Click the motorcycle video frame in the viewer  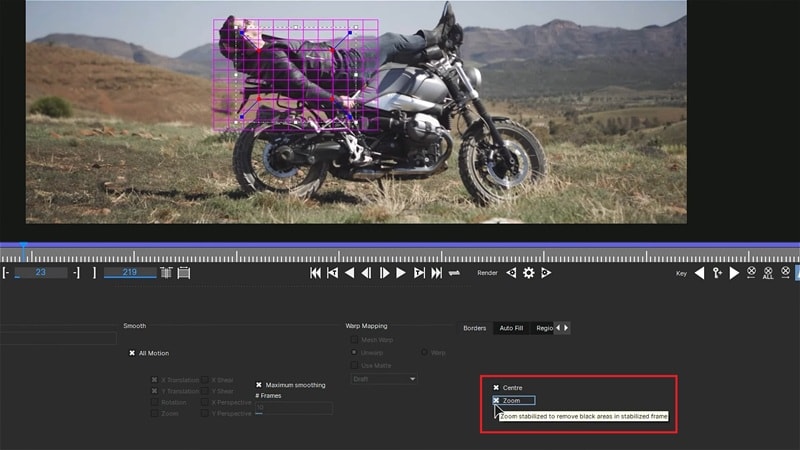click(356, 112)
